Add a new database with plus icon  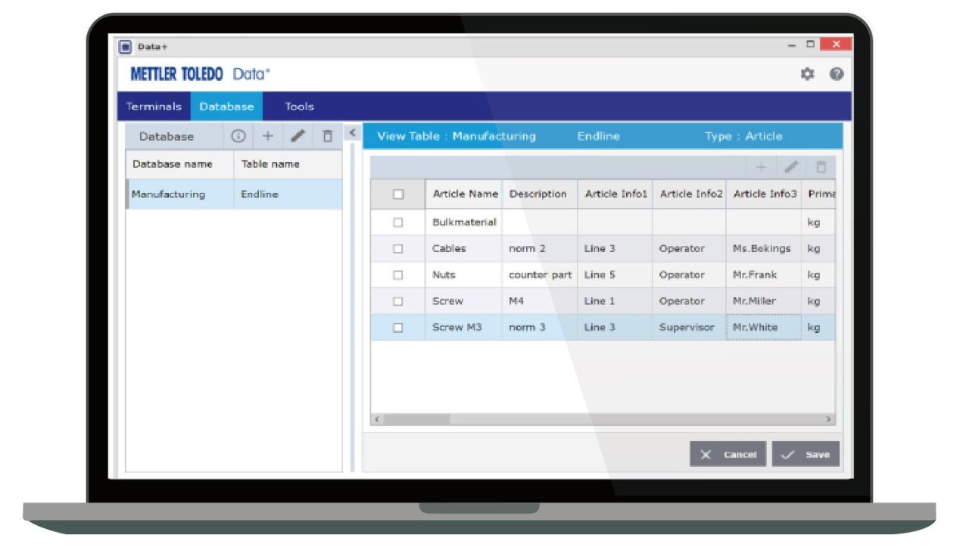coord(267,136)
